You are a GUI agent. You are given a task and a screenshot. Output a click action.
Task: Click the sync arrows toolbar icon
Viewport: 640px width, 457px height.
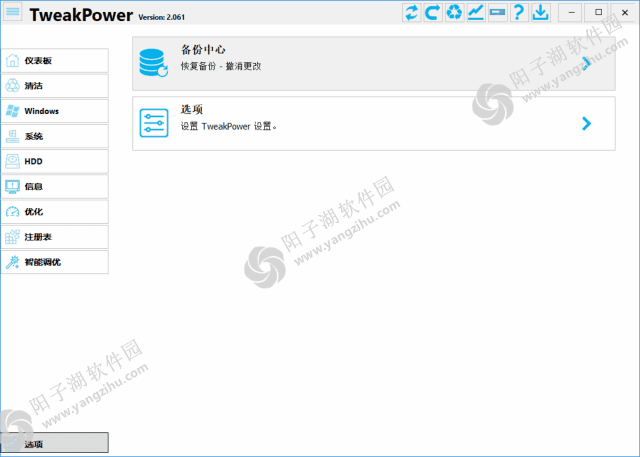411,12
